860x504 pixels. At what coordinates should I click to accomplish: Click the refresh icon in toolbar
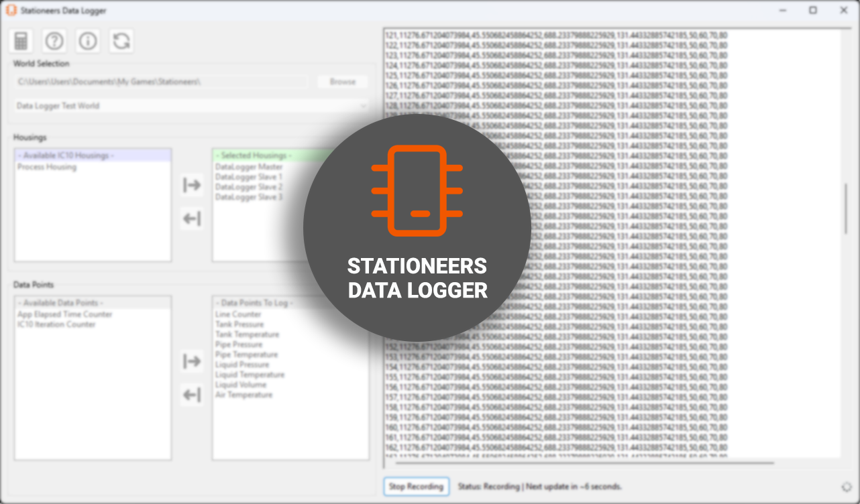pyautogui.click(x=121, y=42)
